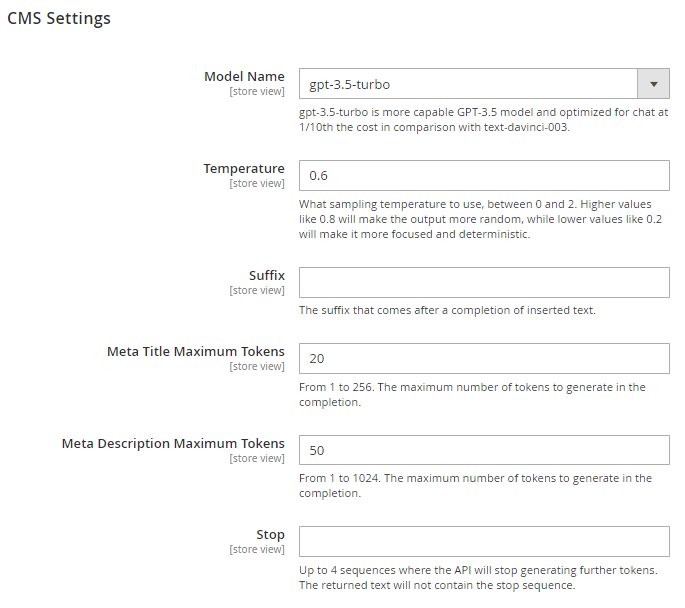
Task: Click store view scope under Stop
Action: (x=257, y=549)
